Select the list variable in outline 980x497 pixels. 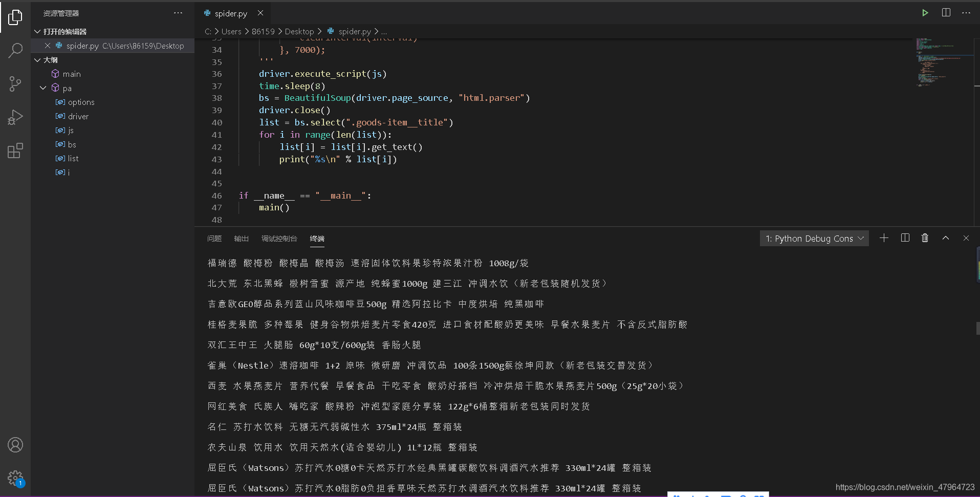pos(73,159)
